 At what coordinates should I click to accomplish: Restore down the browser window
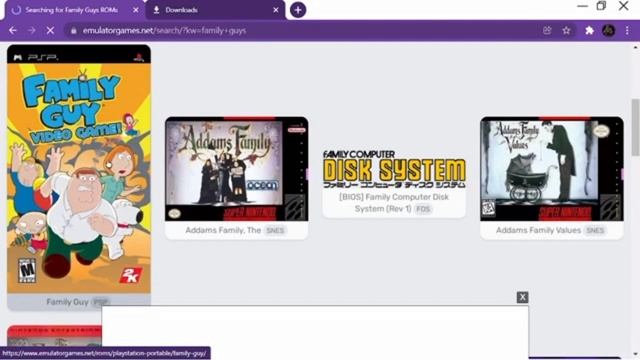(x=601, y=6)
